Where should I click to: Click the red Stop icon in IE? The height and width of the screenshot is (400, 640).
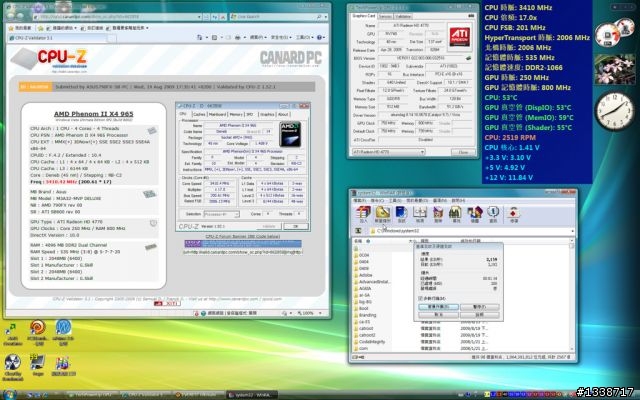tap(223, 17)
